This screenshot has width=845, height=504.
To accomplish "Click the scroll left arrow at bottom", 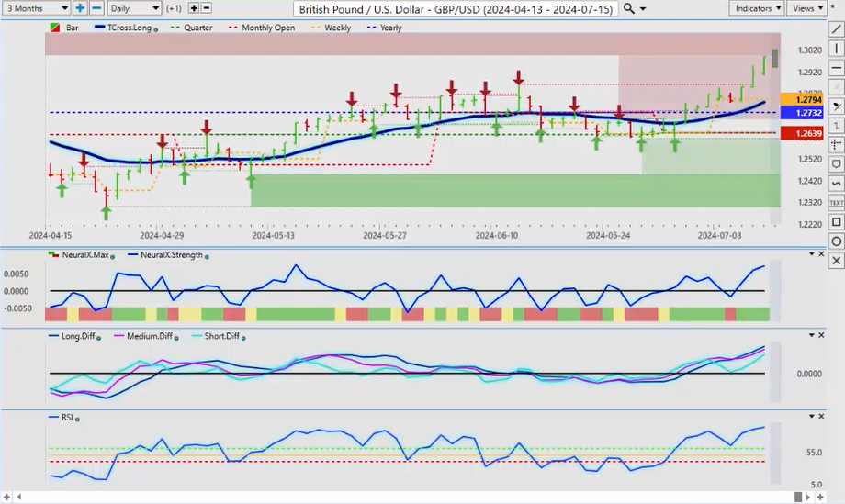I will 19,497.
